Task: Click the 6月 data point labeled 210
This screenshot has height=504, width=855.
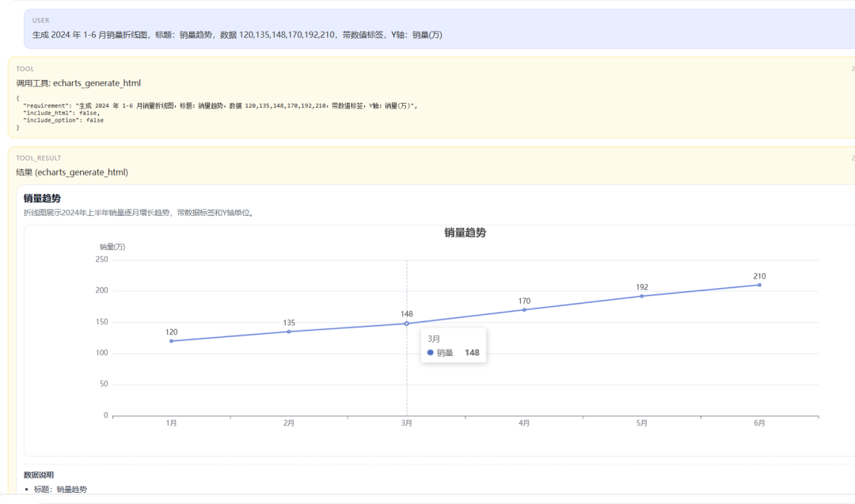Action: 759,285
